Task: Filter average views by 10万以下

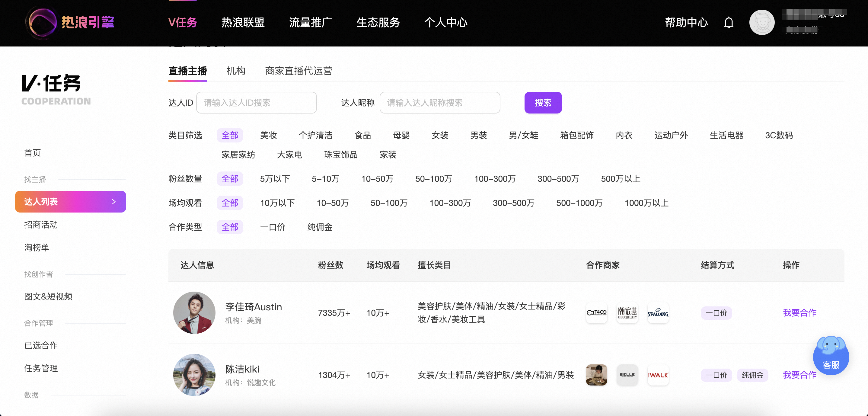Action: tap(277, 203)
